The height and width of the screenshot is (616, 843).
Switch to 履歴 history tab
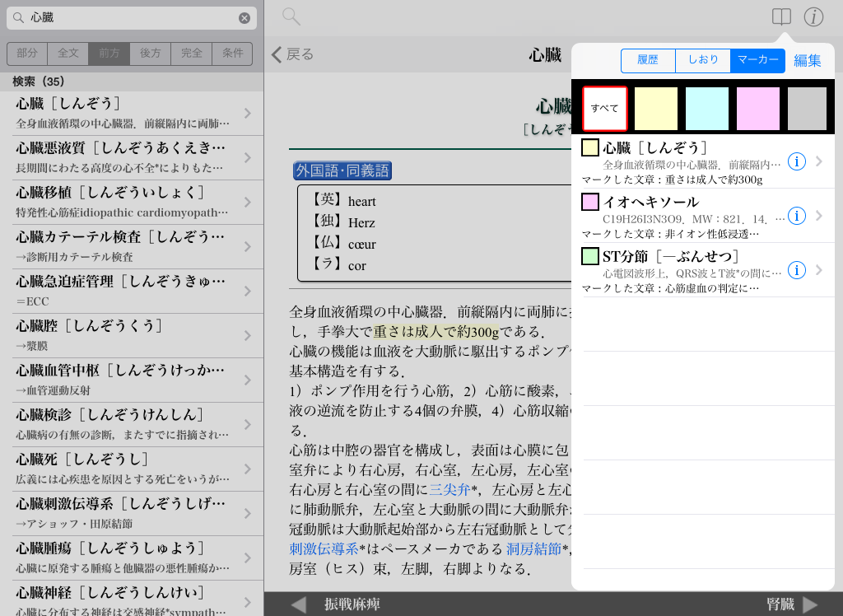(648, 61)
